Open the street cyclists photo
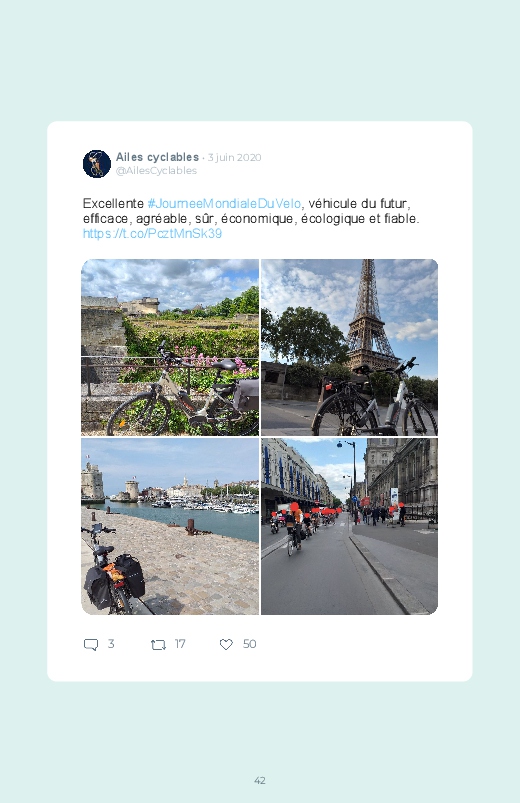This screenshot has height=803, width=520. [349, 526]
